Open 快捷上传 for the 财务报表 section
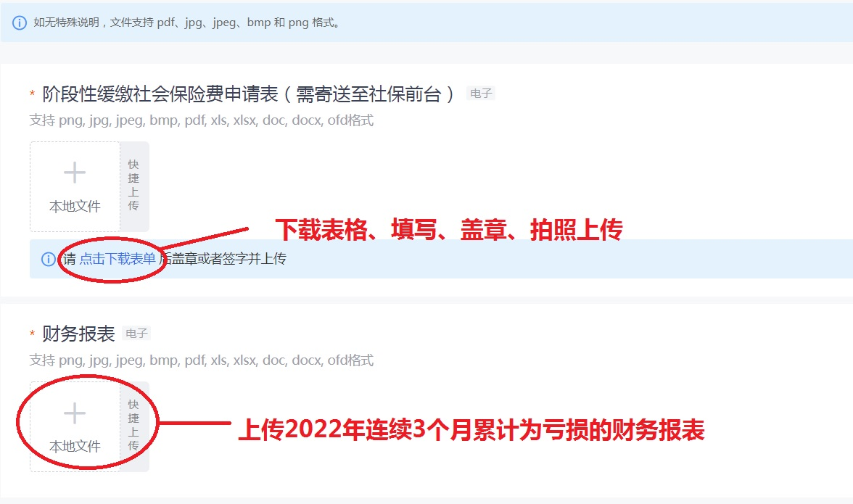 click(x=133, y=427)
